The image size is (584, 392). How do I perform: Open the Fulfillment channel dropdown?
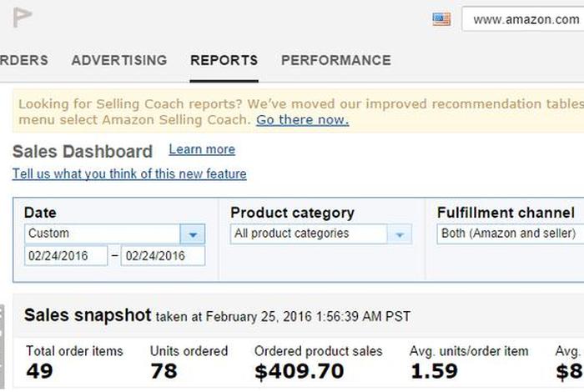(x=509, y=234)
